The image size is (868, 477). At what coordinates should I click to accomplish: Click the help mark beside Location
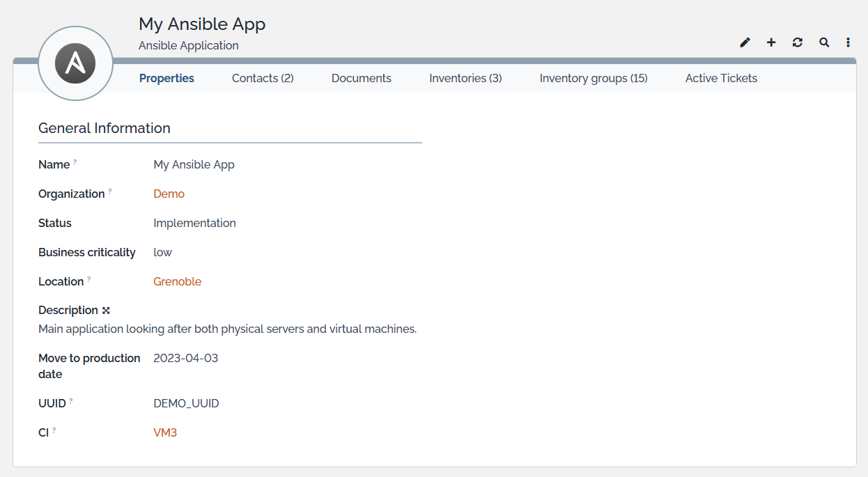pos(89,279)
